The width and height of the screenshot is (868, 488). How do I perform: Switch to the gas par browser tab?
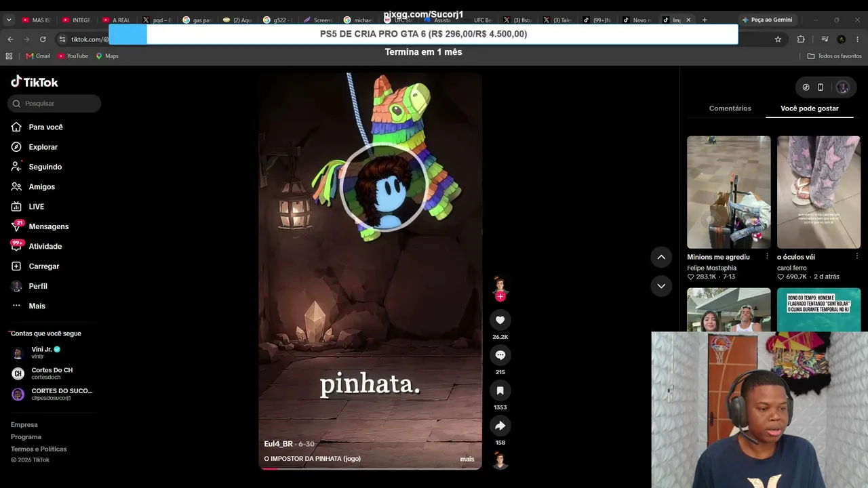(197, 20)
